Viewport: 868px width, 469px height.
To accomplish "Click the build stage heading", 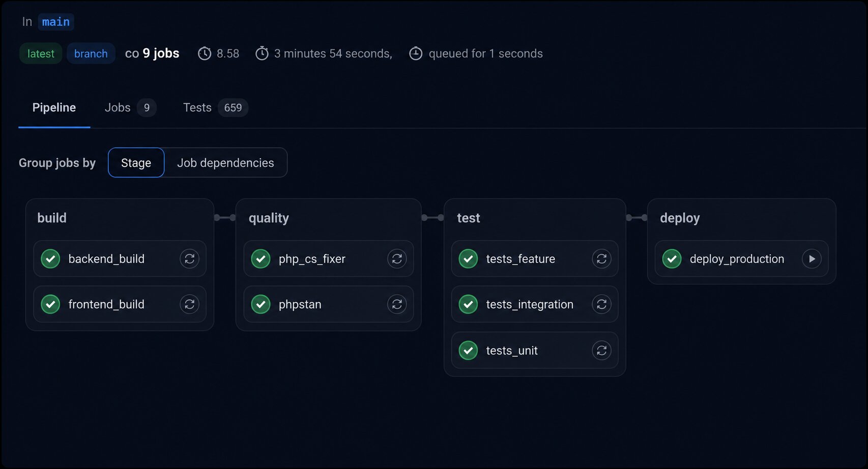I will pos(52,218).
